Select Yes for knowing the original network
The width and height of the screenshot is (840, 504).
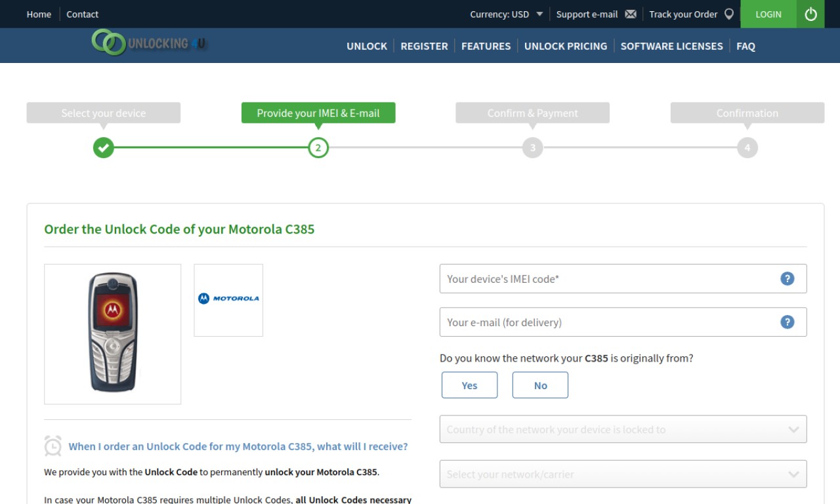[469, 385]
